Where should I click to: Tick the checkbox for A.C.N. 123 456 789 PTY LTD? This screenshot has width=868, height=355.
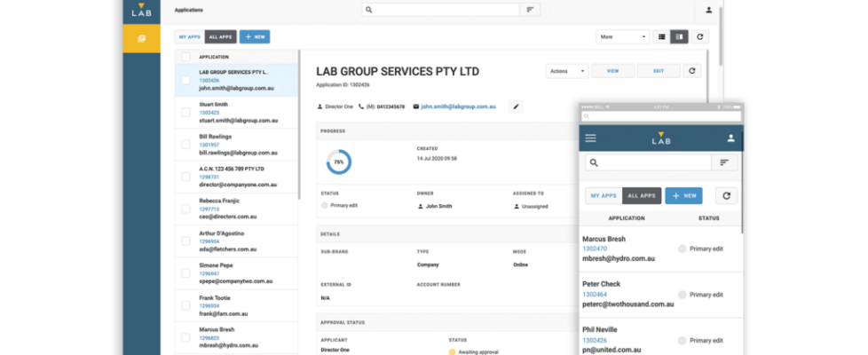pos(186,177)
